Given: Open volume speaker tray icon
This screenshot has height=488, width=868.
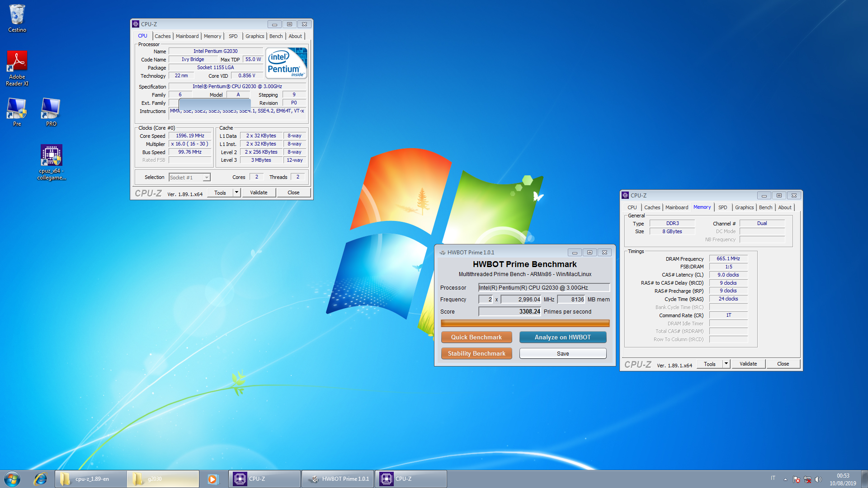Looking at the screenshot, I should coord(818,479).
